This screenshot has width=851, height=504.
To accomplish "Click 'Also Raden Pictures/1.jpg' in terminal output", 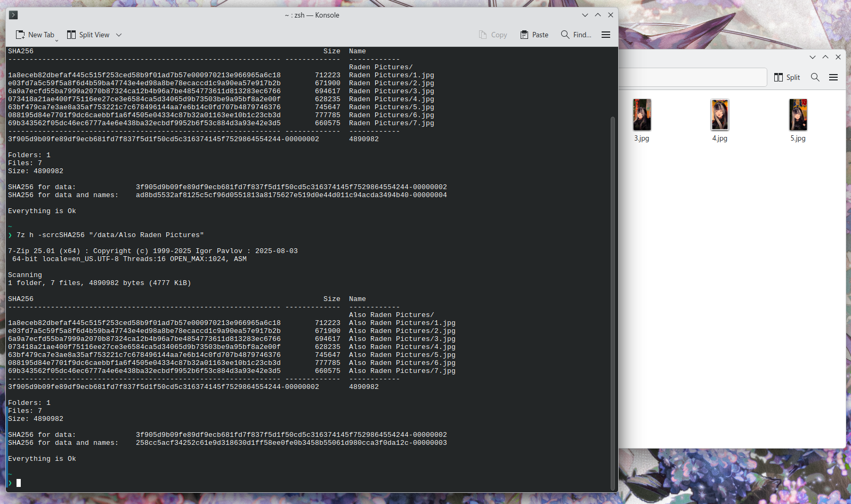I will pos(402,323).
